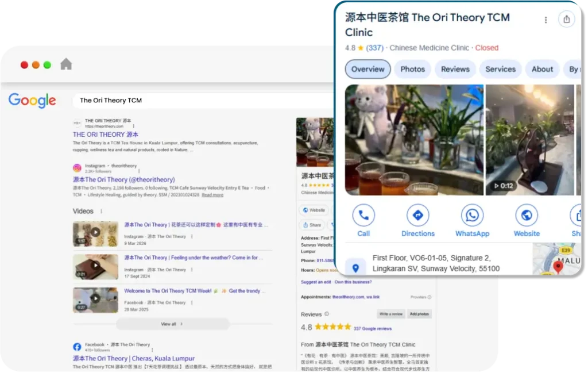
Task: Switch to the Photos tab
Action: pyautogui.click(x=412, y=69)
